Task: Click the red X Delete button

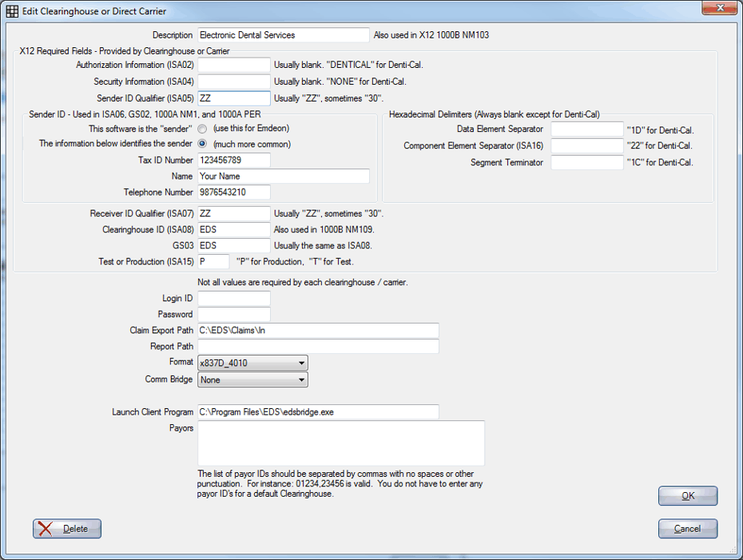Action: coord(67,528)
